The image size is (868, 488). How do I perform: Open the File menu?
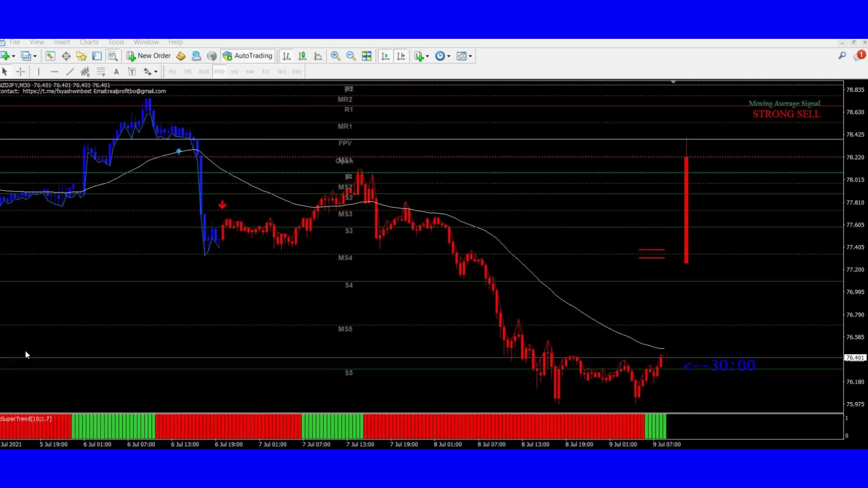tap(15, 42)
